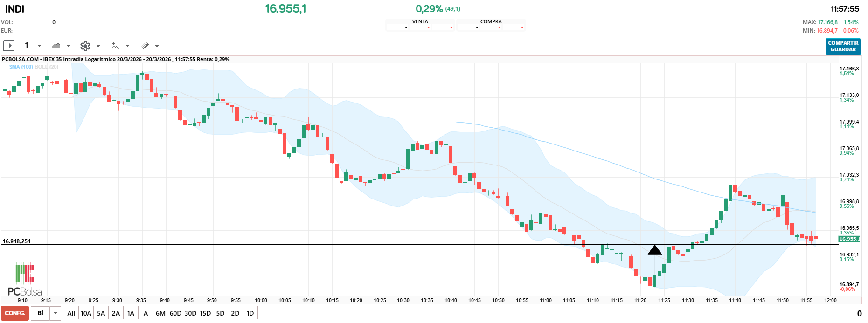Viewport: 868px width, 323px height.
Task: Click the COMPARTIR GUARDAR button
Action: pyautogui.click(x=843, y=46)
